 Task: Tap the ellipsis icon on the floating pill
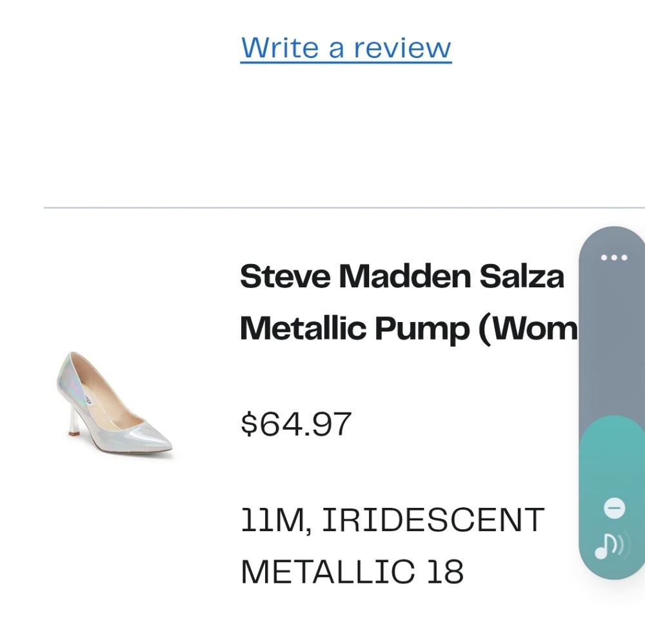point(613,257)
